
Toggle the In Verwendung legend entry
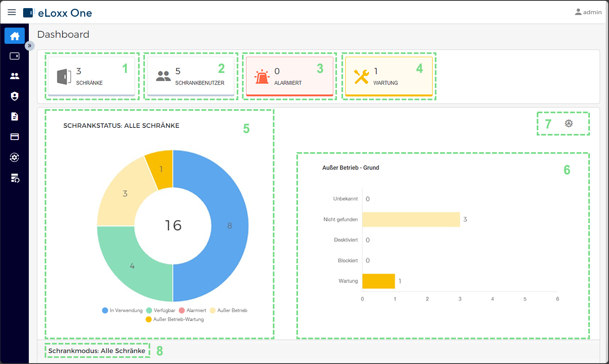point(122,310)
